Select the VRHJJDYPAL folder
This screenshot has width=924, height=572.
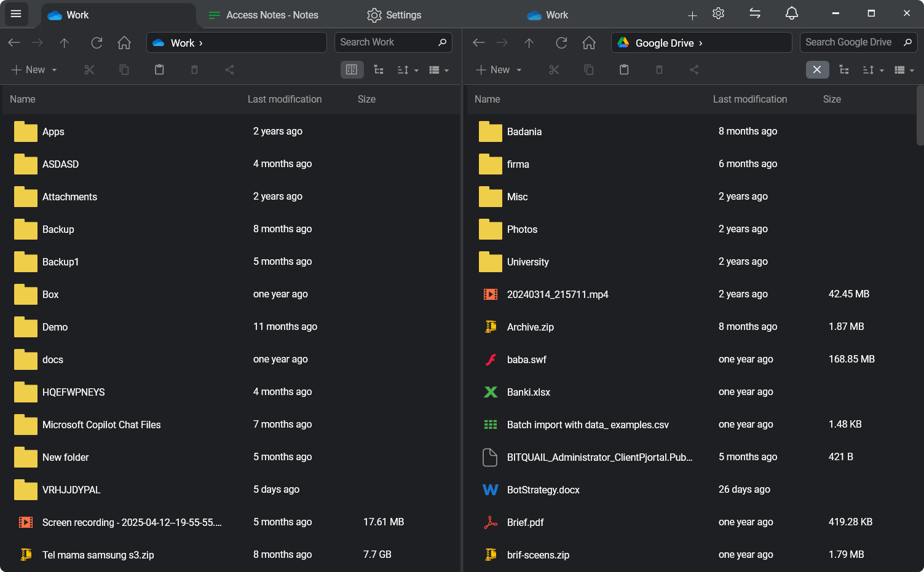(x=231, y=490)
